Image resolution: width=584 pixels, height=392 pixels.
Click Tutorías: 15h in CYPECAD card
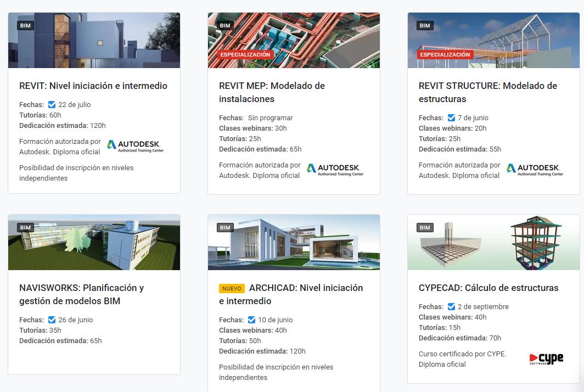tap(440, 328)
